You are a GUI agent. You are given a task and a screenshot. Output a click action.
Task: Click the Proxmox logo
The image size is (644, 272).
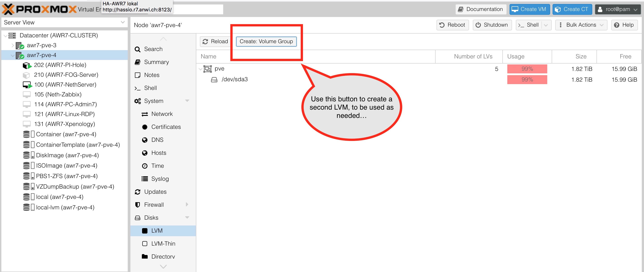(x=39, y=9)
